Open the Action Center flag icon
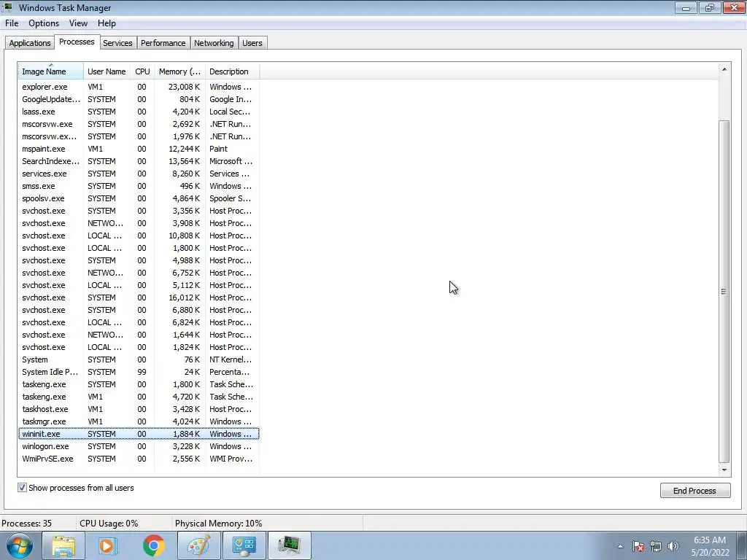The height and width of the screenshot is (560, 747). pyautogui.click(x=638, y=546)
